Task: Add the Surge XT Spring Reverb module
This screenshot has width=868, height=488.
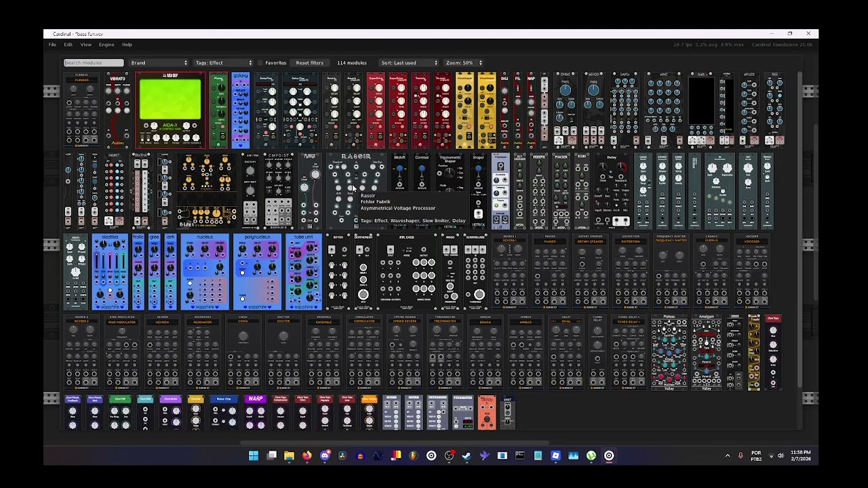Action: point(405,352)
